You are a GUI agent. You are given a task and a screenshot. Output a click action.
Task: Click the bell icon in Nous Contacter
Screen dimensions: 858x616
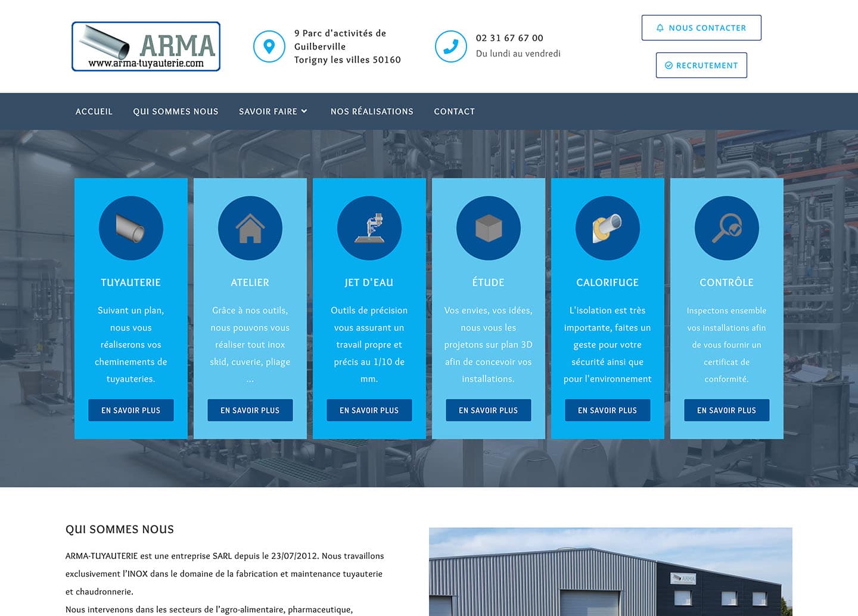[x=660, y=28]
